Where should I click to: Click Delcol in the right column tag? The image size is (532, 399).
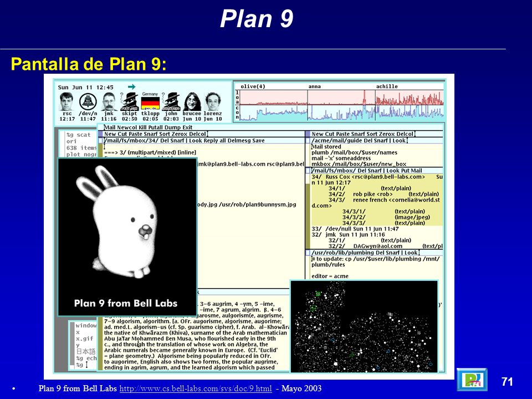(x=405, y=134)
